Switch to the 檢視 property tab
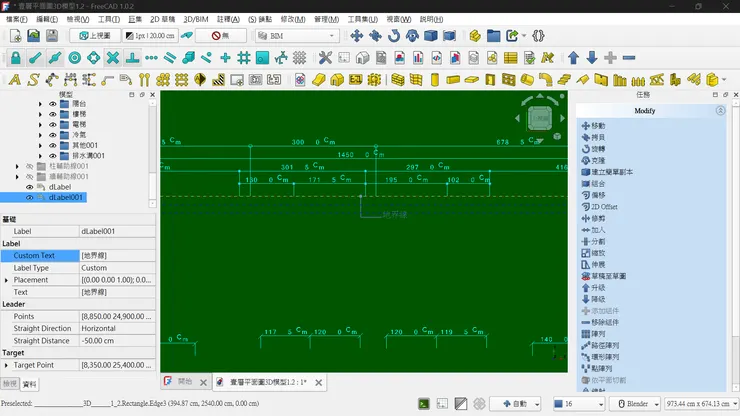The width and height of the screenshot is (740, 416). [9, 384]
